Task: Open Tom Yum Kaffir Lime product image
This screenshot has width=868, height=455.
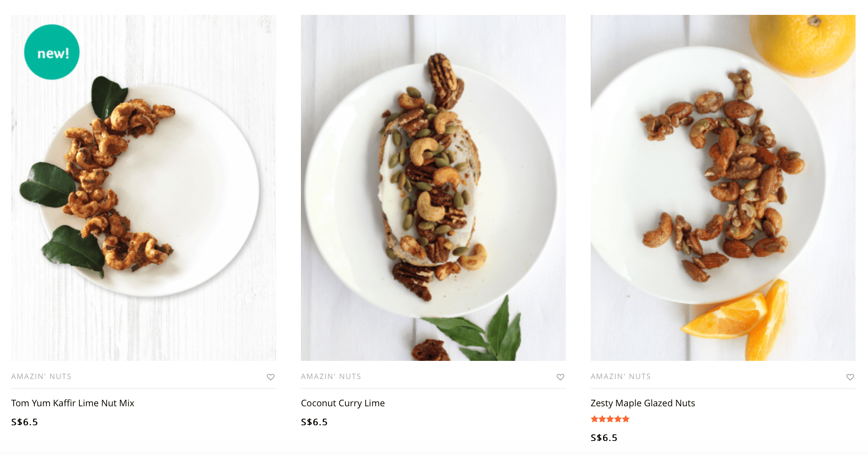Action: 143,188
